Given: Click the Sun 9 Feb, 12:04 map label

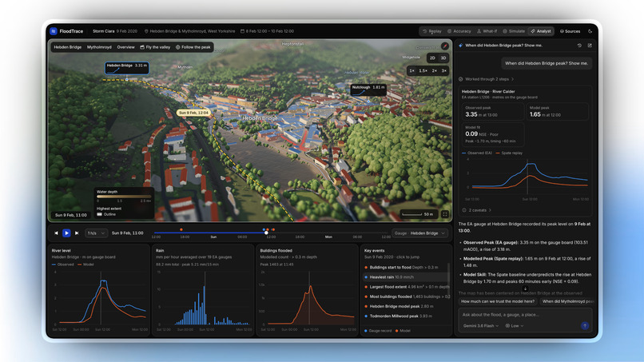Looking at the screenshot, I should click(x=193, y=113).
